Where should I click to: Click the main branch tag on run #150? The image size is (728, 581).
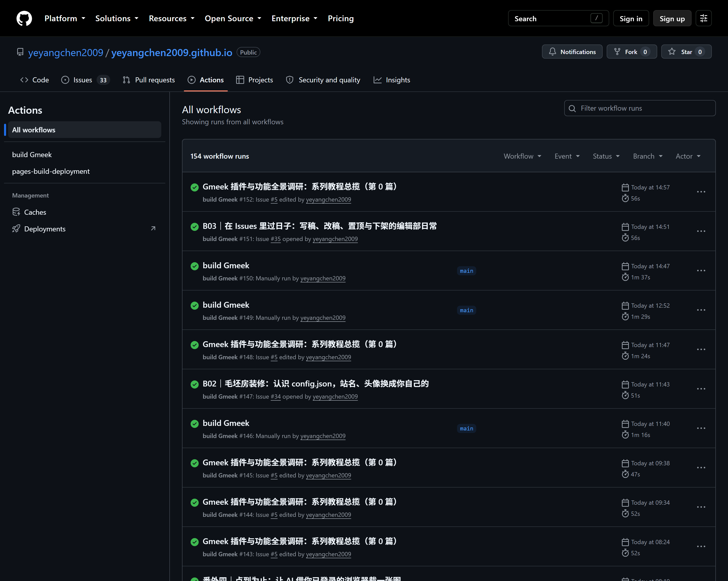point(466,271)
